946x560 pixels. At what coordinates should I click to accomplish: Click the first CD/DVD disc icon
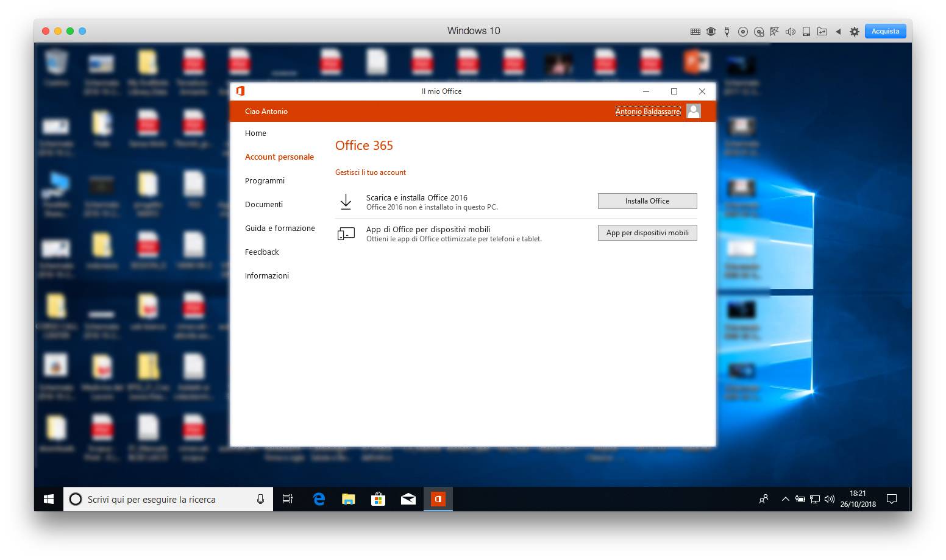742,32
